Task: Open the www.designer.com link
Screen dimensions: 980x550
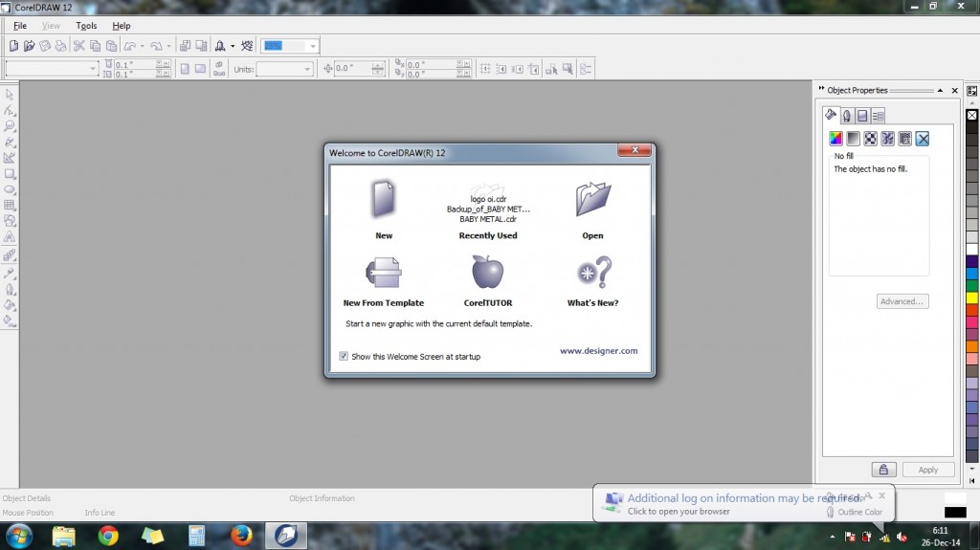Action: 598,351
